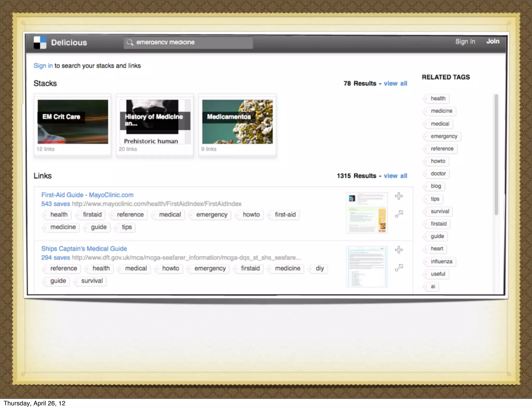
Task: Click view all for Stacks results
Action: click(395, 83)
